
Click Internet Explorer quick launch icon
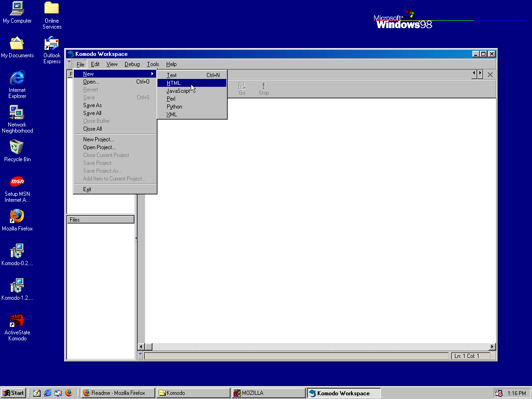pyautogui.click(x=48, y=393)
